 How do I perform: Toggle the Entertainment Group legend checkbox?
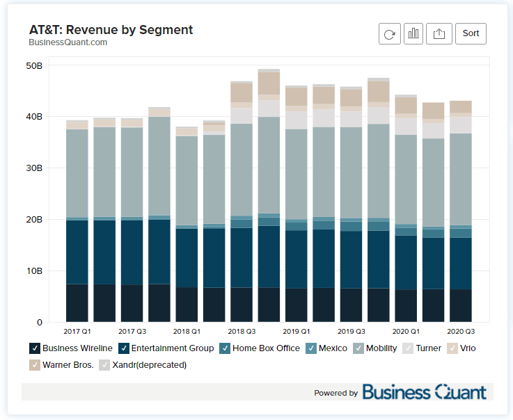point(124,348)
